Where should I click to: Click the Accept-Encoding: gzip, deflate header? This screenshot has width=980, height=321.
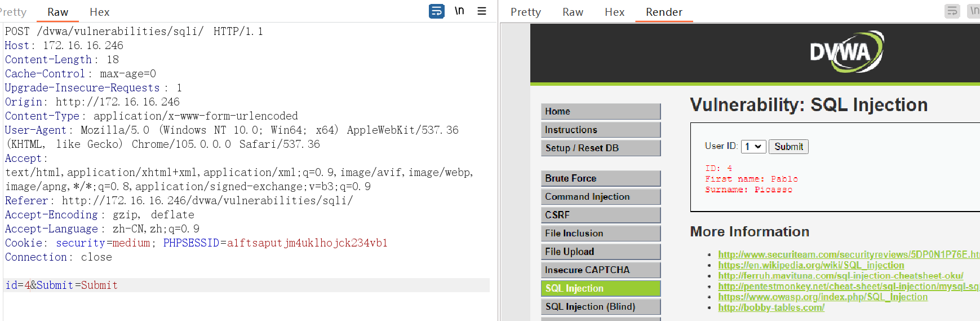99,214
